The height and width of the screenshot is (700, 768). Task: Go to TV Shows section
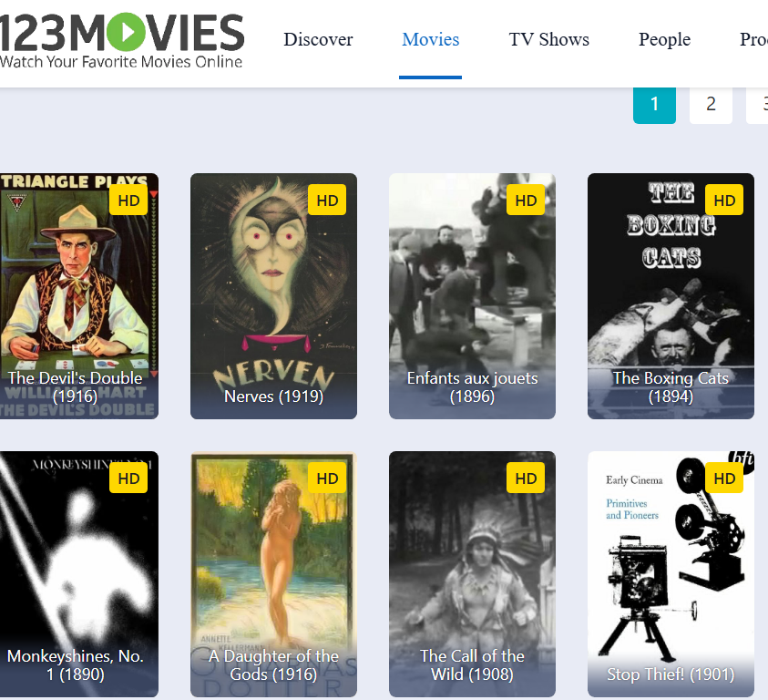click(x=548, y=39)
